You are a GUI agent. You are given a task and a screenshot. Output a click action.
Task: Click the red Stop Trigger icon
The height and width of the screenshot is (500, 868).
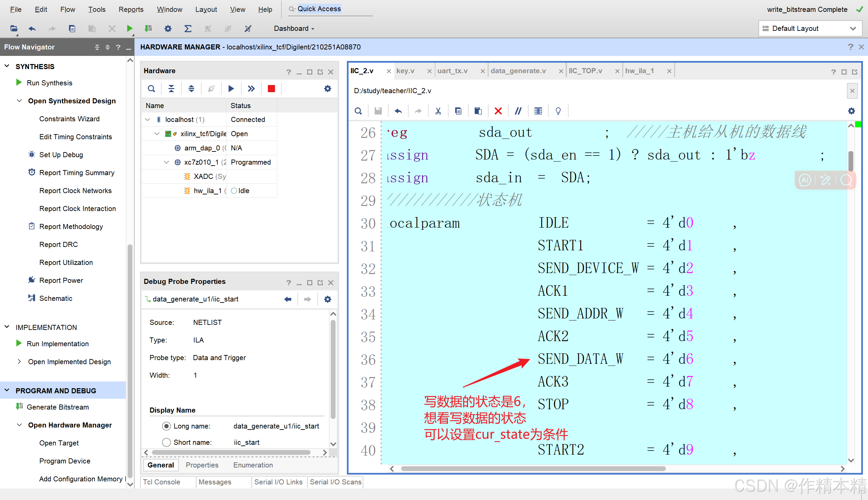coord(271,89)
